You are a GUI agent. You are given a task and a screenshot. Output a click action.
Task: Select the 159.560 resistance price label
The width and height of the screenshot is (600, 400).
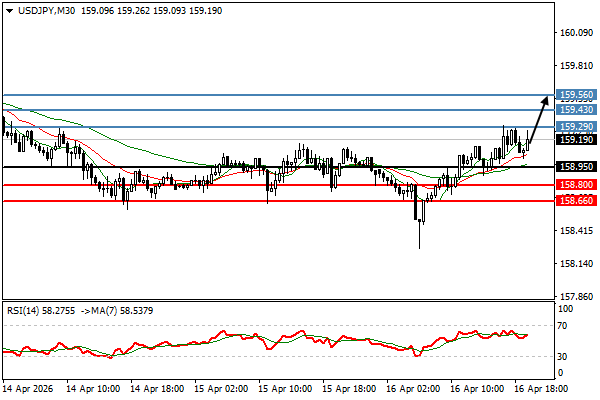(x=575, y=95)
